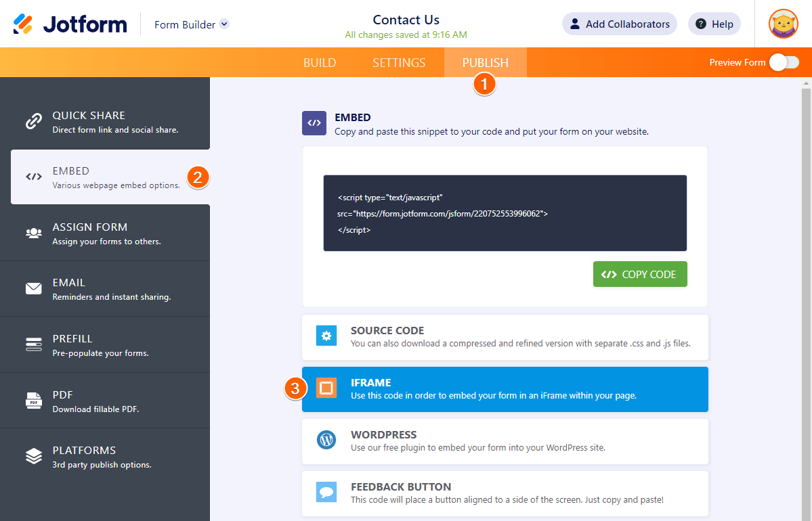Click 'All changes saved at 9:16 AM' text
Viewport: 812px width, 521px height.
coord(406,35)
